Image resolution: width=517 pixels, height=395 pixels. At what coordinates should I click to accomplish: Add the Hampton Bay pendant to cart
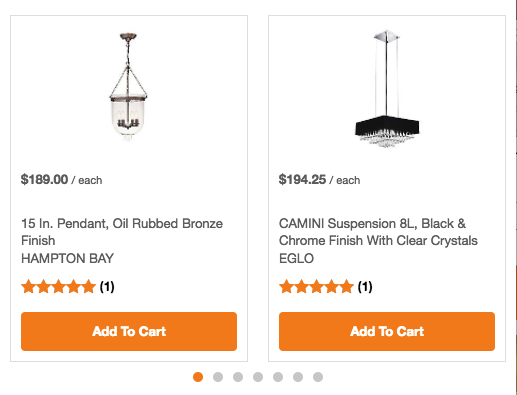pos(129,331)
